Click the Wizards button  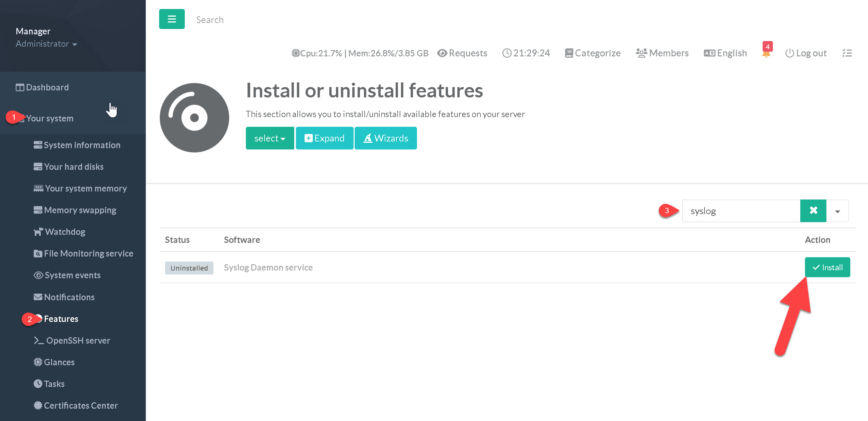coord(386,138)
